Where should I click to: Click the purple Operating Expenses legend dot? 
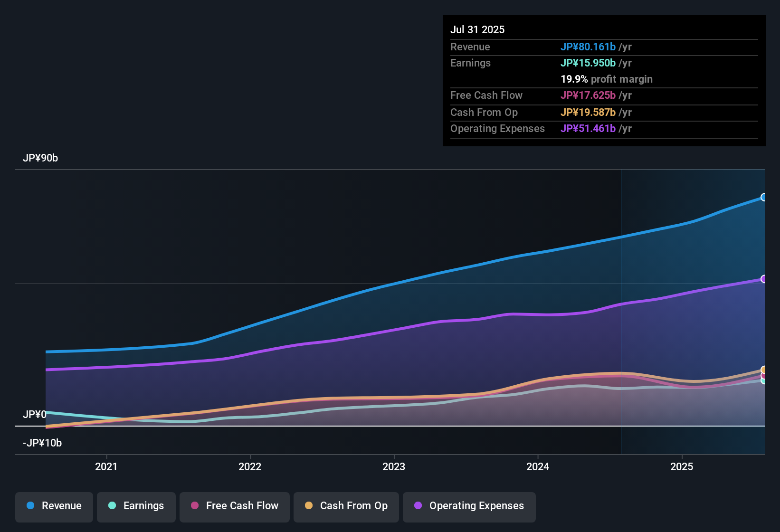pos(417,506)
